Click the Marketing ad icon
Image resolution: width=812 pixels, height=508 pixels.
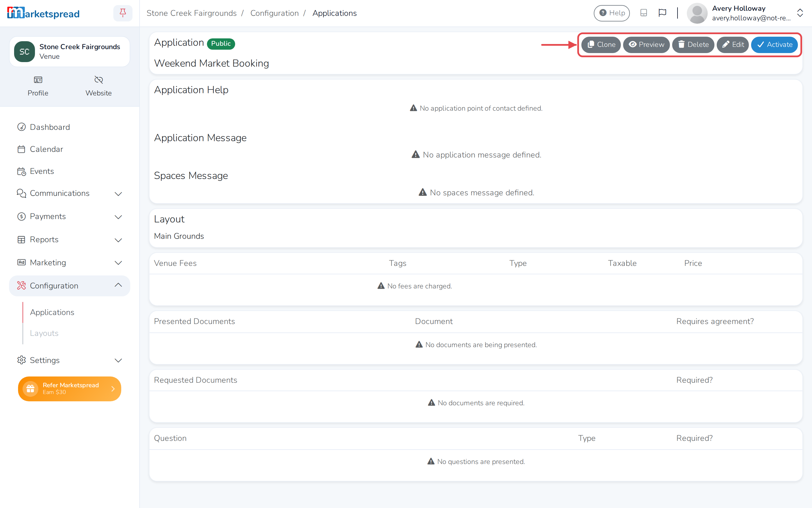(21, 262)
